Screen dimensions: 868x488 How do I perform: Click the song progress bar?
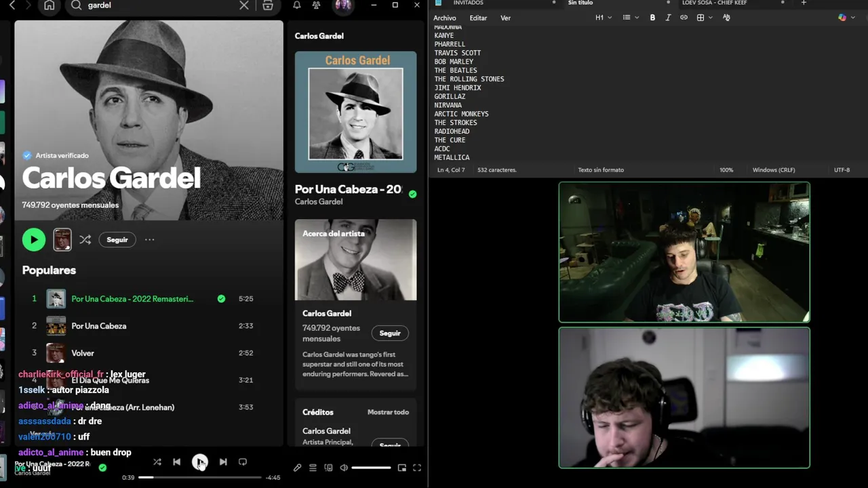coord(200,477)
